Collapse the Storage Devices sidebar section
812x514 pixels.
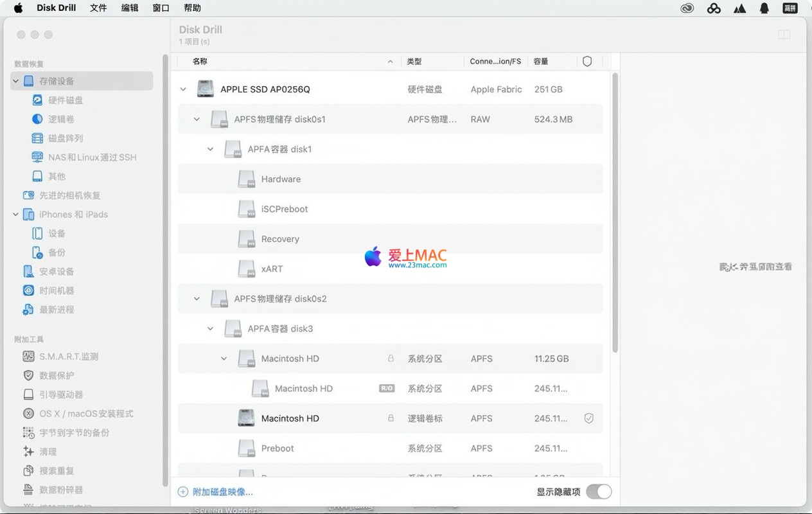pos(16,82)
